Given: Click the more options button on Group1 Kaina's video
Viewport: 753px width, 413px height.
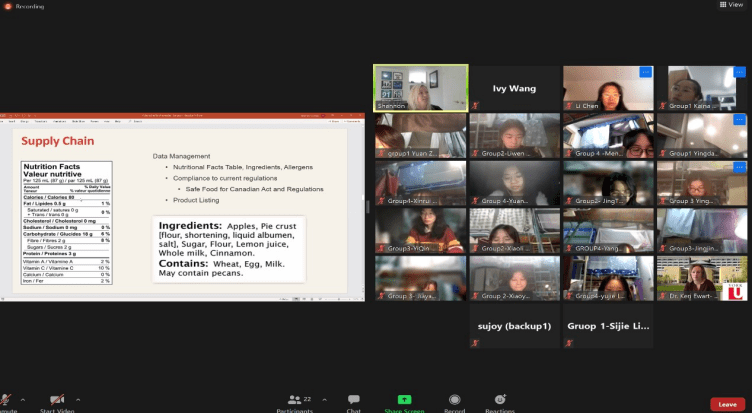Looking at the screenshot, I should [740, 72].
